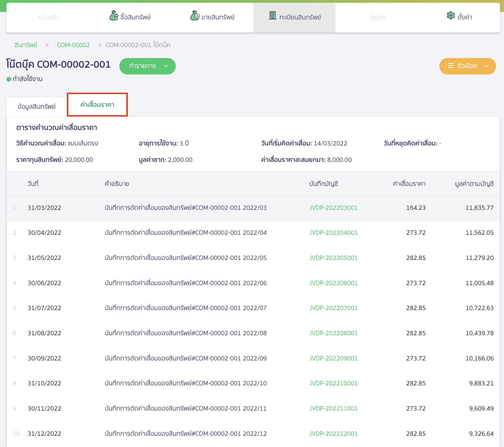Click the settings gear icon
This screenshot has height=447, width=504.
(451, 15)
